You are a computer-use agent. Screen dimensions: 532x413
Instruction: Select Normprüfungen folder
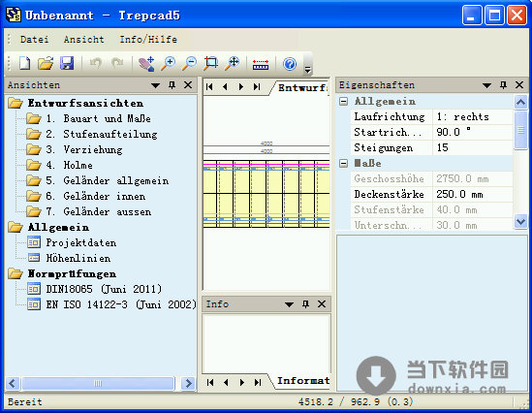click(72, 273)
